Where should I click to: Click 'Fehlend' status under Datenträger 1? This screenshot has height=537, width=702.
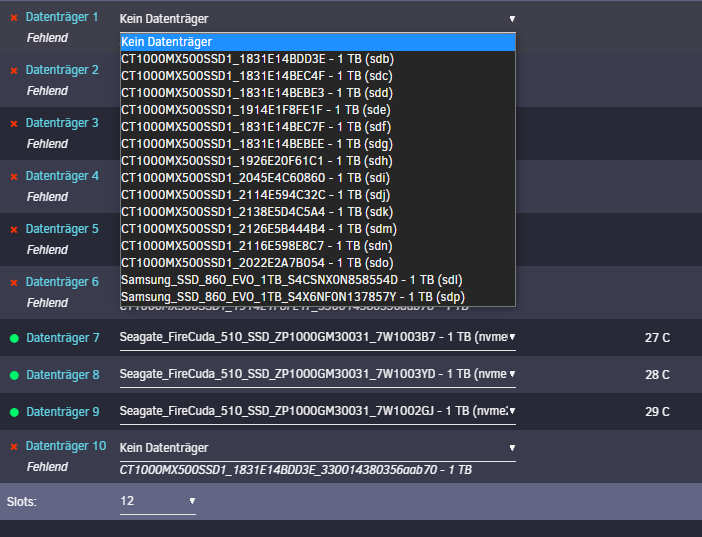click(x=47, y=38)
